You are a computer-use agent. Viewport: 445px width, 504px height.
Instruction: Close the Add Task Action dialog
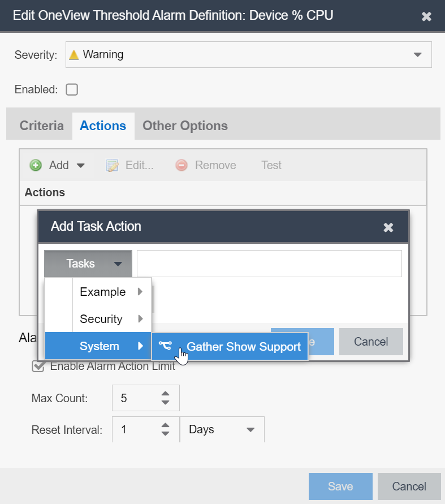(388, 227)
